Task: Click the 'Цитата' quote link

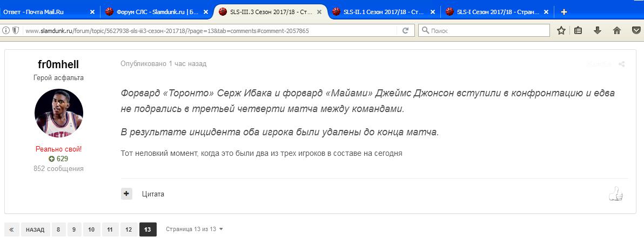Action: click(153, 194)
